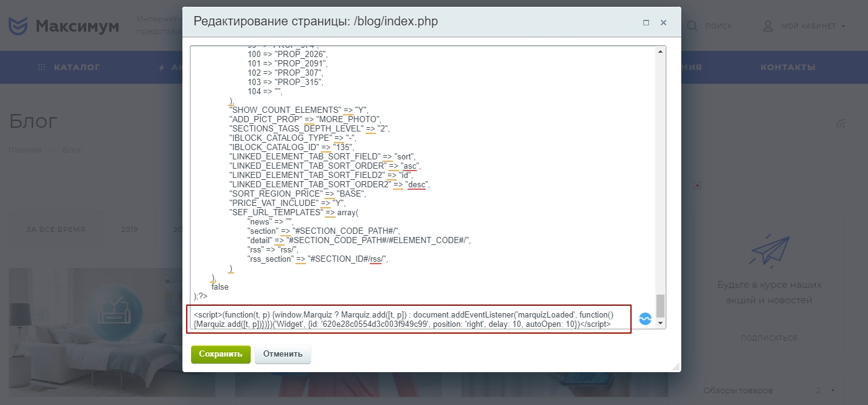Image resolution: width=868 pixels, height=405 pixels.
Task: Click the magnifier search icon
Action: [692, 26]
